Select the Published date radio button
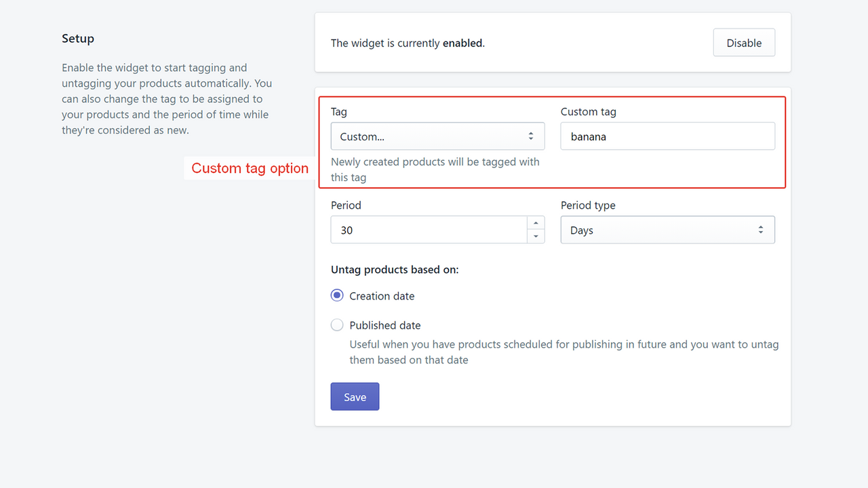The height and width of the screenshot is (488, 868). pos(337,325)
